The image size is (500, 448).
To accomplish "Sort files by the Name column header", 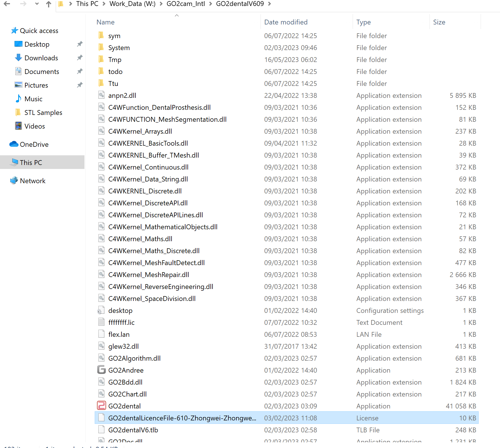I will (106, 22).
